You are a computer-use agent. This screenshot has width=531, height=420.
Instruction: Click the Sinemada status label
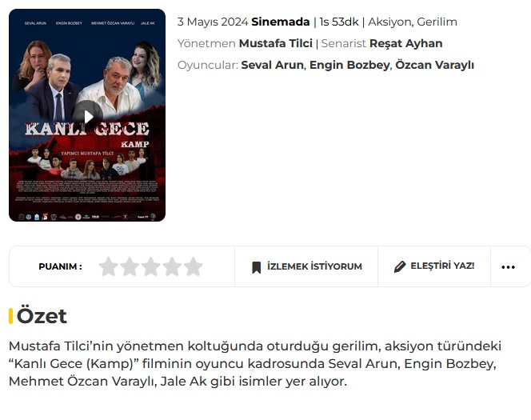tap(281, 22)
